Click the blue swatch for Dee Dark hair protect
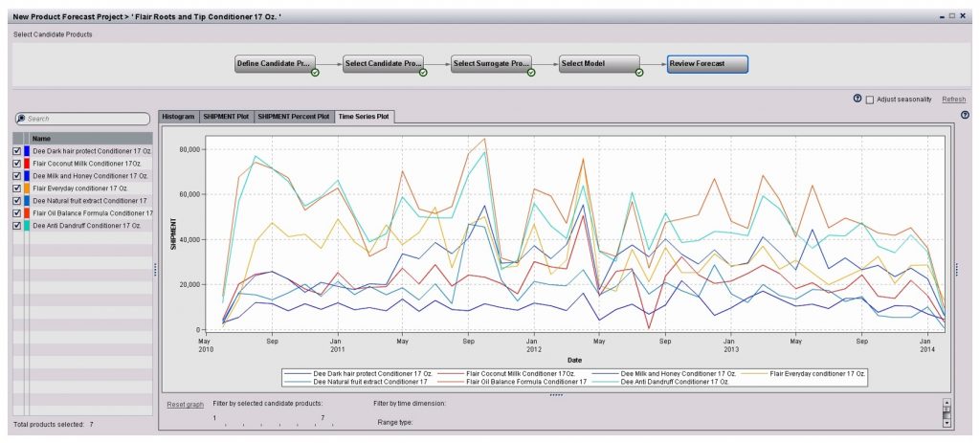Screen dimensions: 980x443 27,151
